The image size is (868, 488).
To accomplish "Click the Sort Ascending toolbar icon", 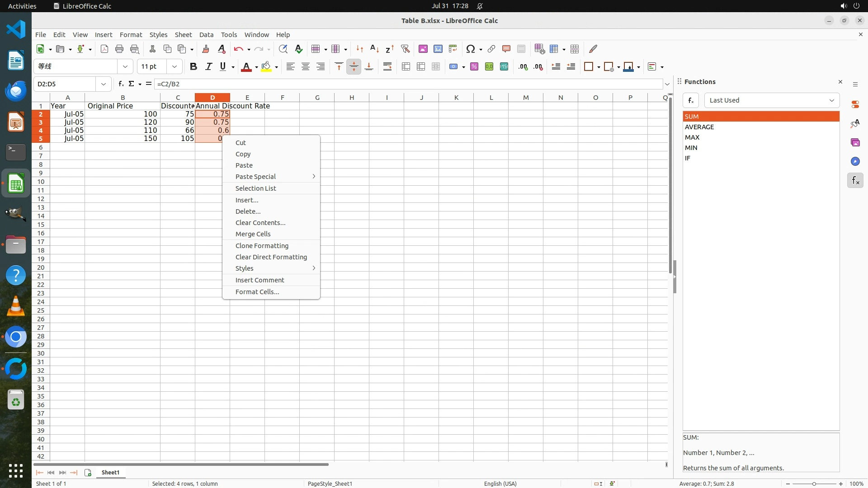I will 374,49.
